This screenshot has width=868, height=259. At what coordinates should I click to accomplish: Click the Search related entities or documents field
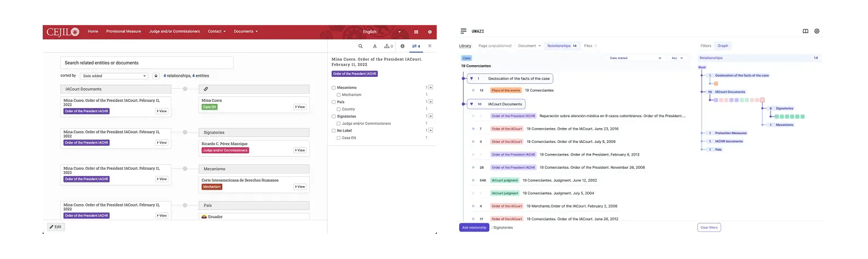147,62
